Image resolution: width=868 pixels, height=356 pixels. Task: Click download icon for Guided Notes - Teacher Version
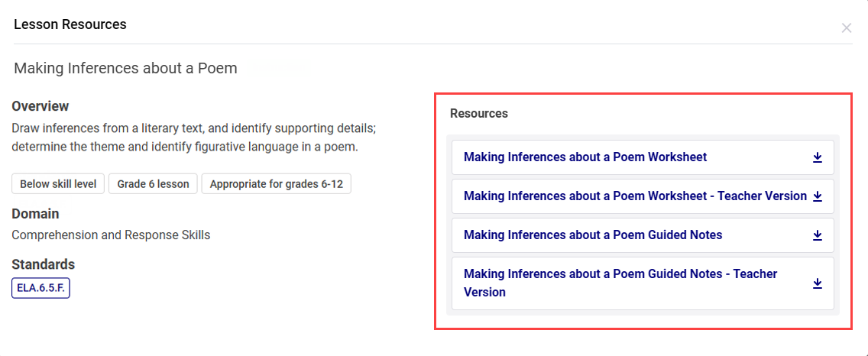point(817,283)
